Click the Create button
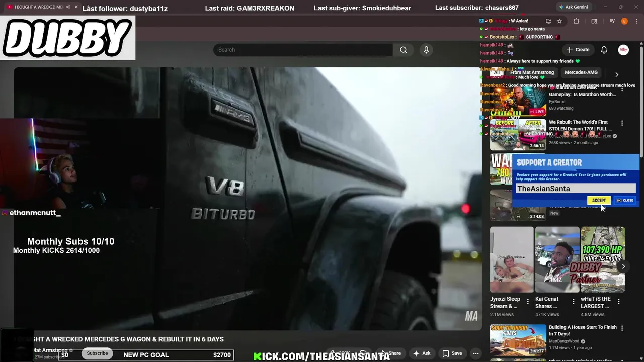Screen dimensions: 644x362 pos(578,50)
